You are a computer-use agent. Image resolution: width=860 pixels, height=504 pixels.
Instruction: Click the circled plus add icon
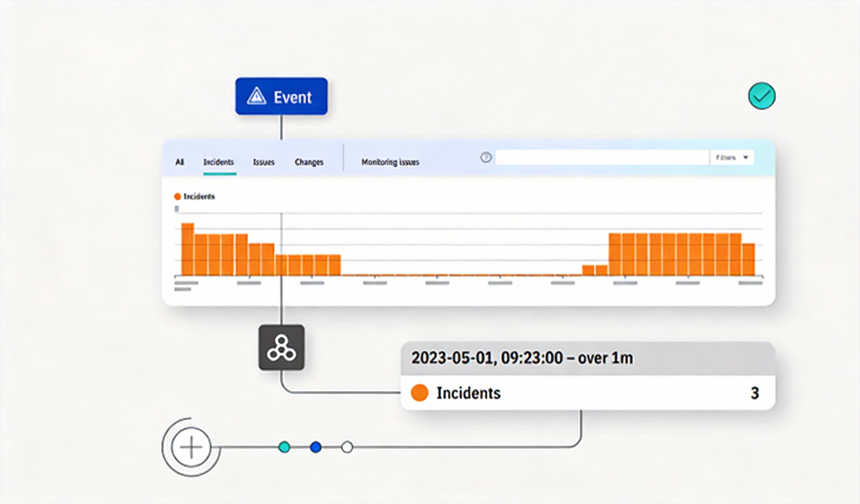coord(191,447)
